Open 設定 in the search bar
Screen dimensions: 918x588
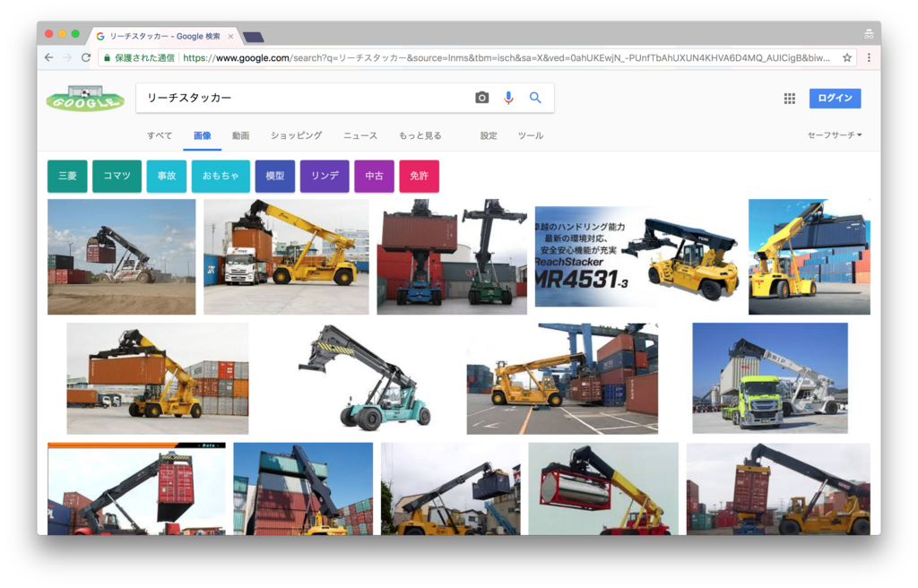point(489,136)
